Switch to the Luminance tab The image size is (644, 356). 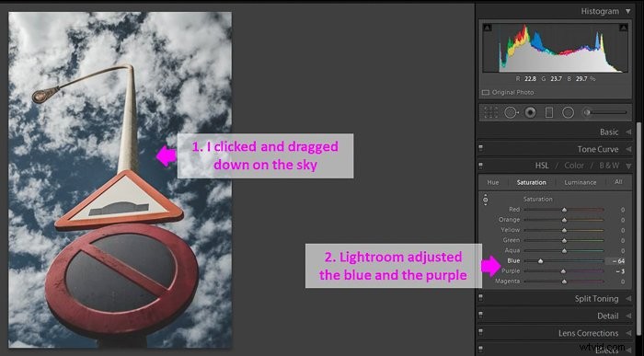[581, 182]
